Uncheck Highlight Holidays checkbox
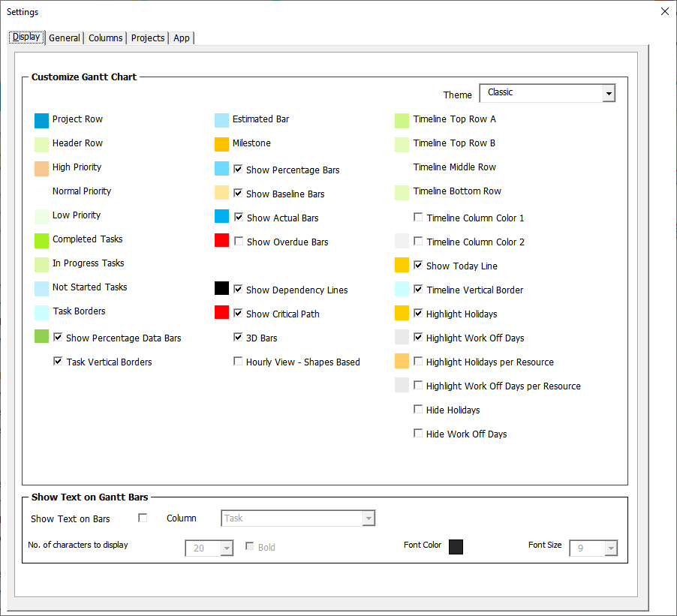 [418, 313]
